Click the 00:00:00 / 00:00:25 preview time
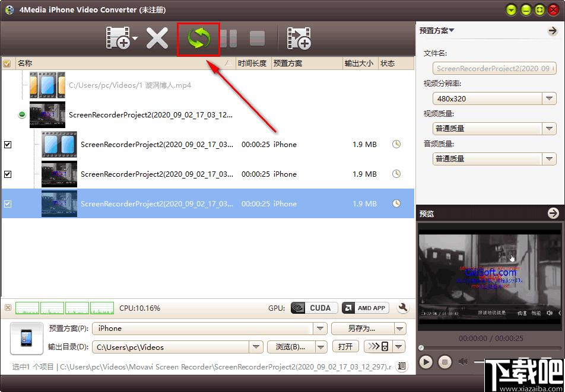 (490, 339)
